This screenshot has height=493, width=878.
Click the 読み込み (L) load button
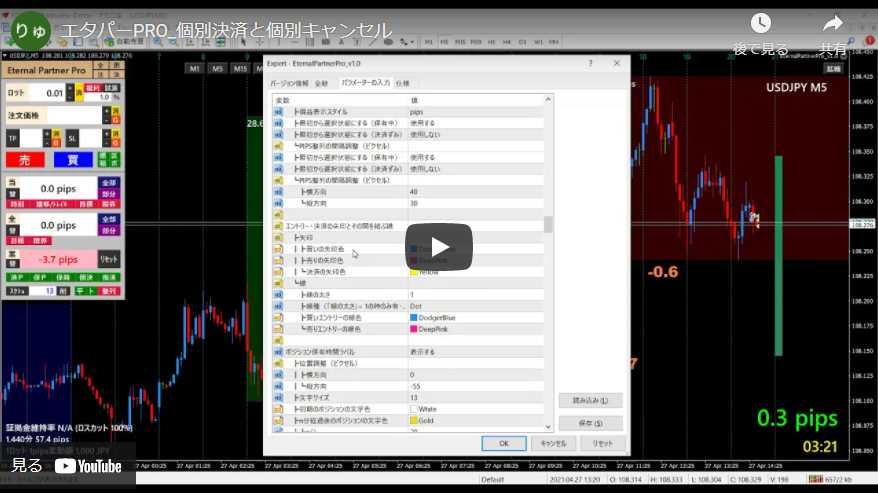590,401
